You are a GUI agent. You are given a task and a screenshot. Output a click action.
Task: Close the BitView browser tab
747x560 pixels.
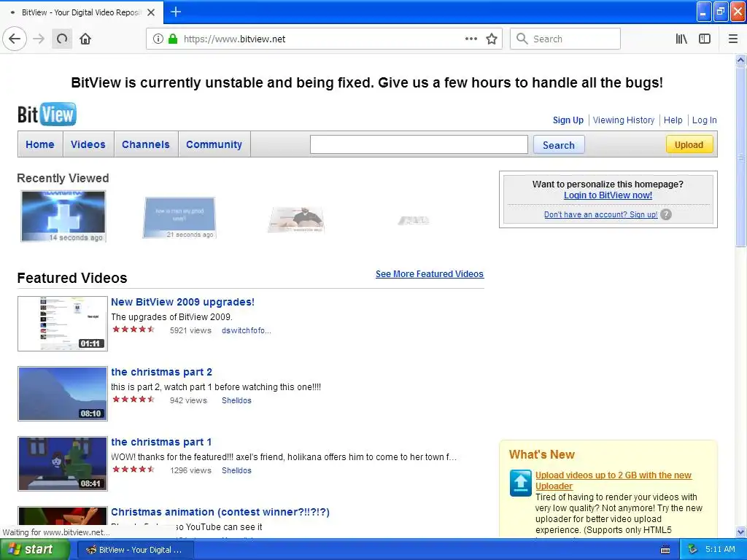[x=151, y=12]
